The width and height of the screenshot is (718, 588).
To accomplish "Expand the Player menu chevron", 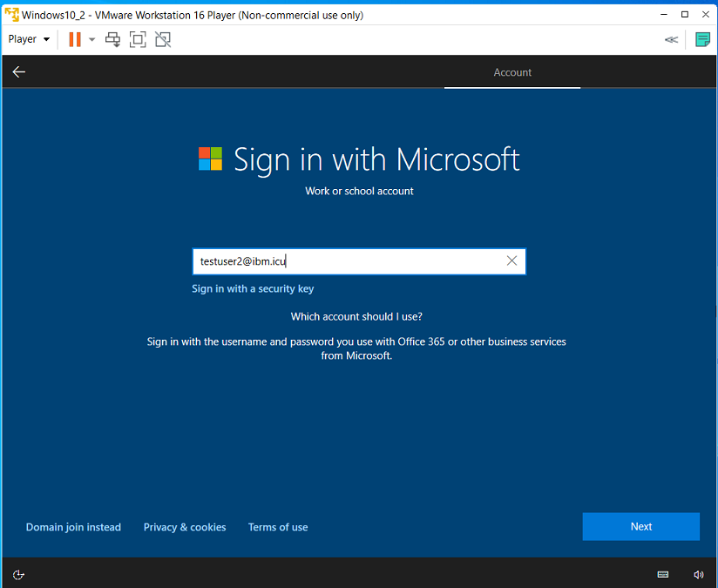I will click(x=44, y=39).
